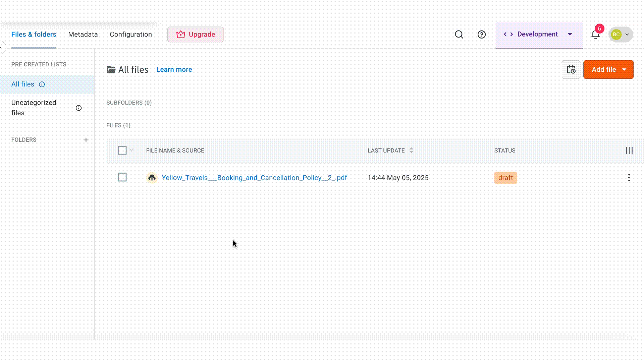The image size is (644, 362).
Task: Click the info icon next to All files
Action: (42, 84)
